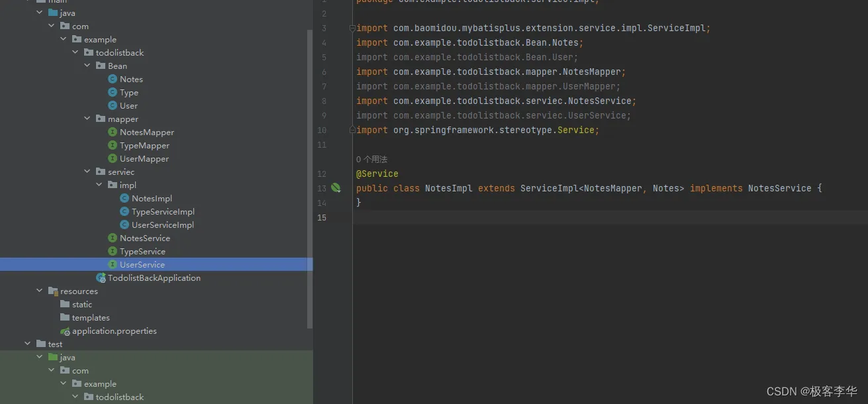Click the TodolistBackApplication run icon
Screen dimensions: 868x404
click(101, 278)
